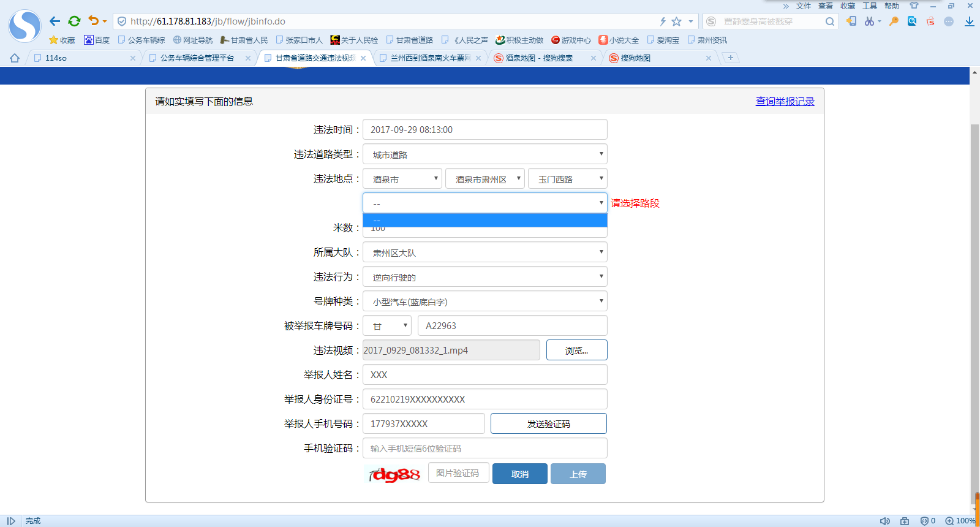
Task: Expand the 违法道路类型 dropdown
Action: [484, 154]
